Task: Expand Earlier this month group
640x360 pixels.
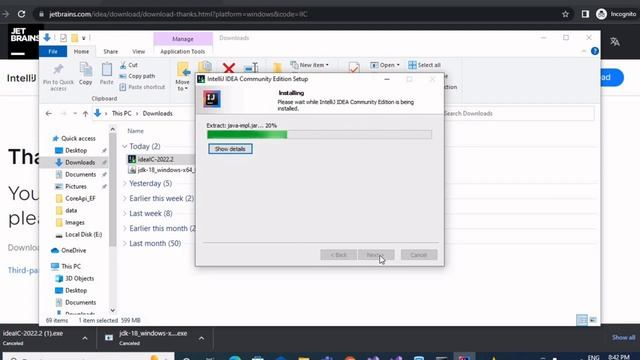Action: (124, 229)
